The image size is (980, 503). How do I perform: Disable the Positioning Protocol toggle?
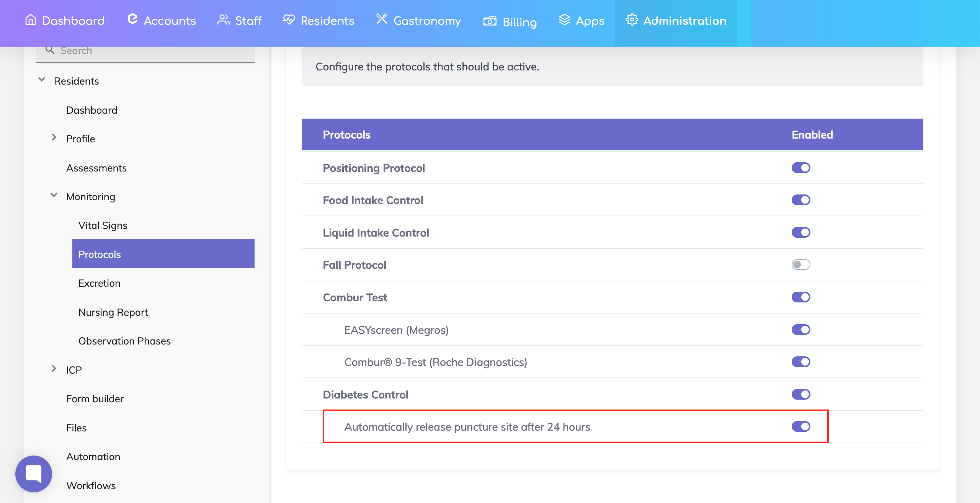801,168
